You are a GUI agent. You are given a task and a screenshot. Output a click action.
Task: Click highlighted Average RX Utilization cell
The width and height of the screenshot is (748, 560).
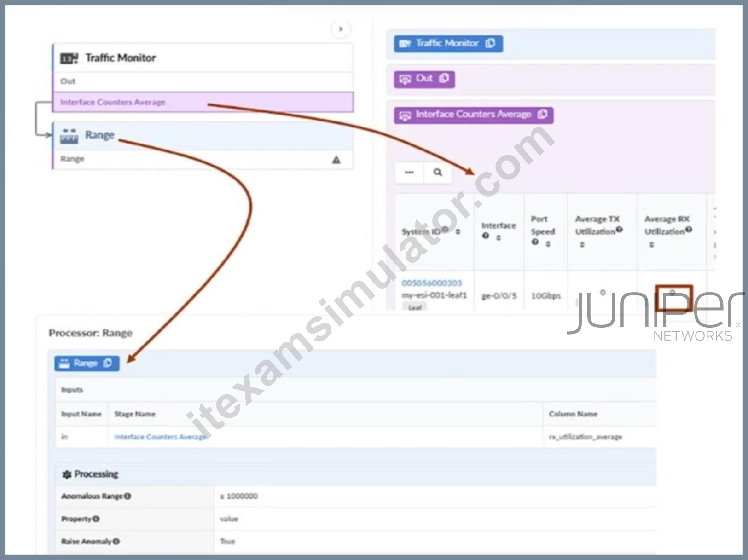[x=674, y=298]
